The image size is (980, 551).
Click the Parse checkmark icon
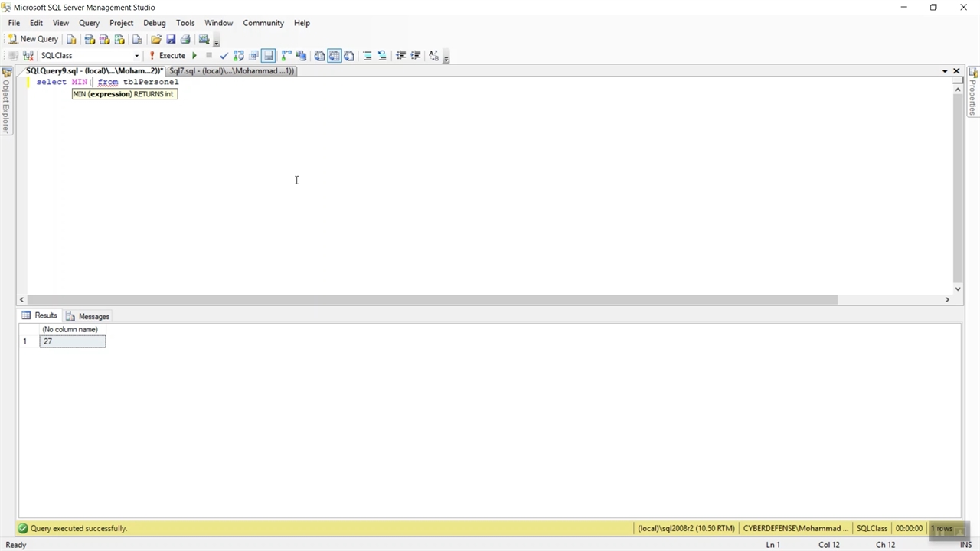[x=224, y=56]
